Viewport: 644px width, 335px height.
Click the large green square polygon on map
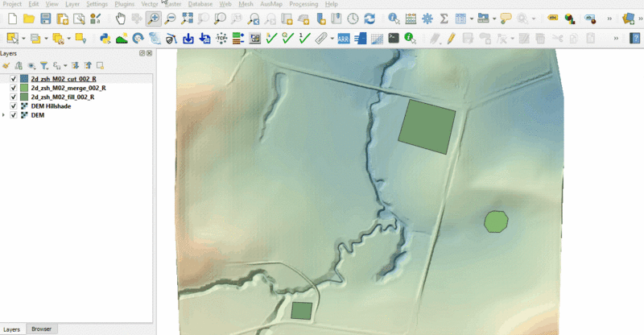click(427, 126)
